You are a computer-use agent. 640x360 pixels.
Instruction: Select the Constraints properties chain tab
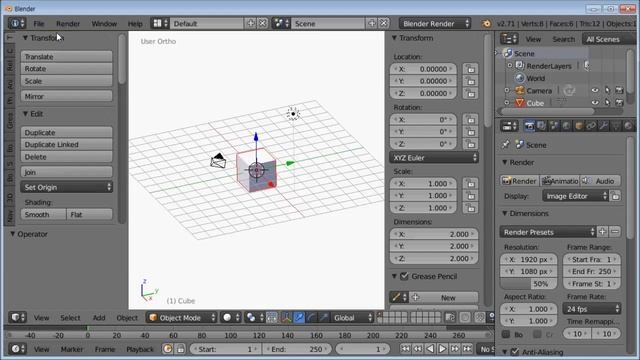click(591, 126)
